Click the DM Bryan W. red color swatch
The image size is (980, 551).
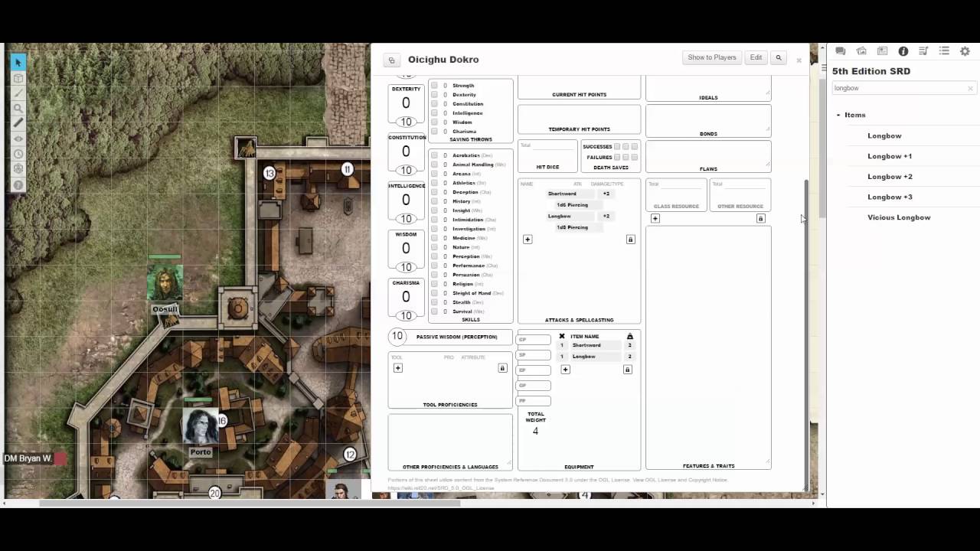coord(60,458)
